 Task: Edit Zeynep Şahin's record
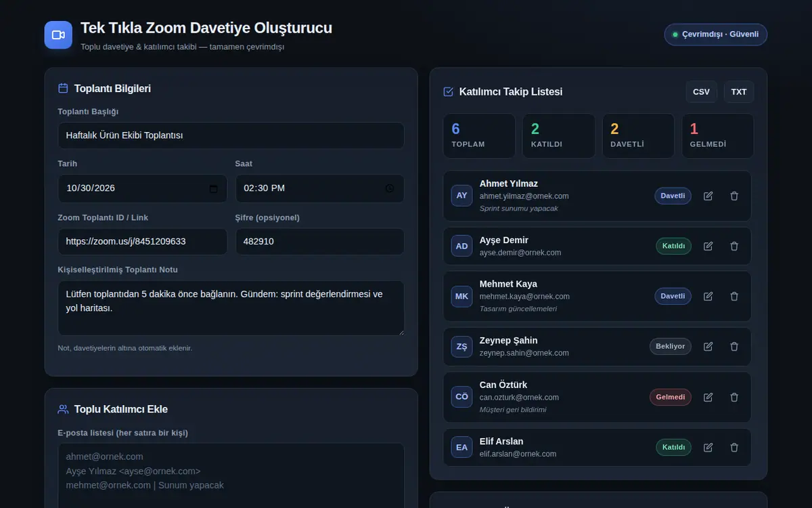[708, 346]
